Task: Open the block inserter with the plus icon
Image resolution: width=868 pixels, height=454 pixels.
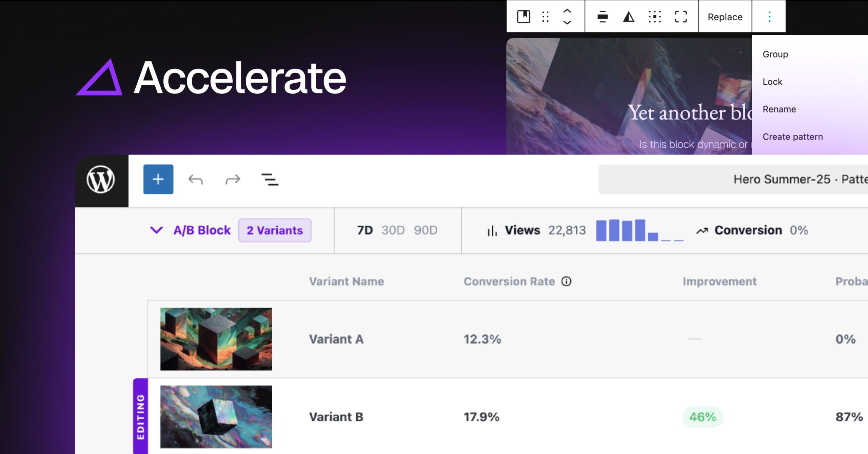Action: [x=158, y=179]
